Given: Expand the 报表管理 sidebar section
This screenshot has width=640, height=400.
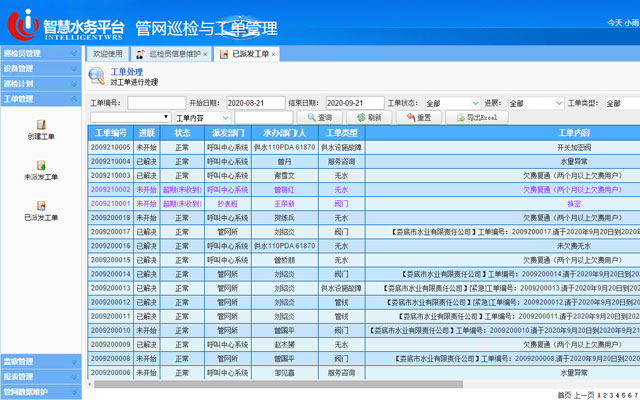Looking at the screenshot, I should coord(40,377).
